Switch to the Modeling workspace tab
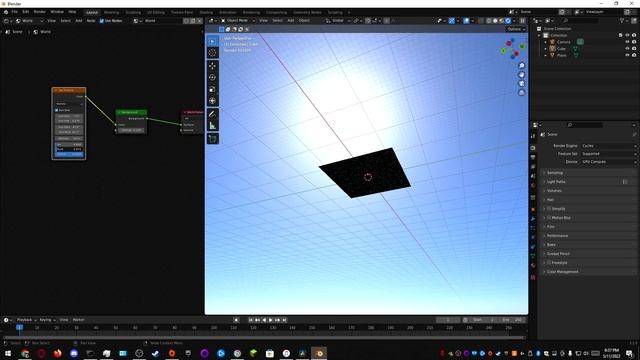Image resolution: width=640 pixels, height=360 pixels. click(111, 13)
